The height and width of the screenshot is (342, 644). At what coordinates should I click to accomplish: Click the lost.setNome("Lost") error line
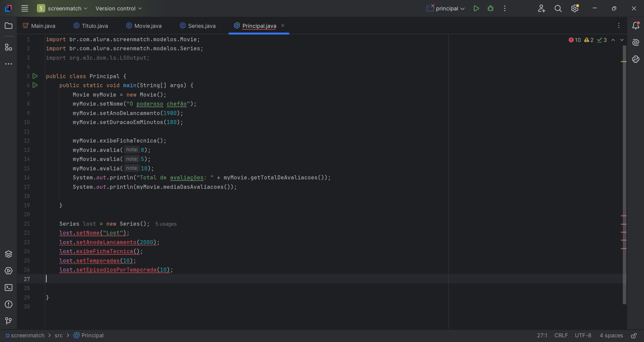pos(94,233)
